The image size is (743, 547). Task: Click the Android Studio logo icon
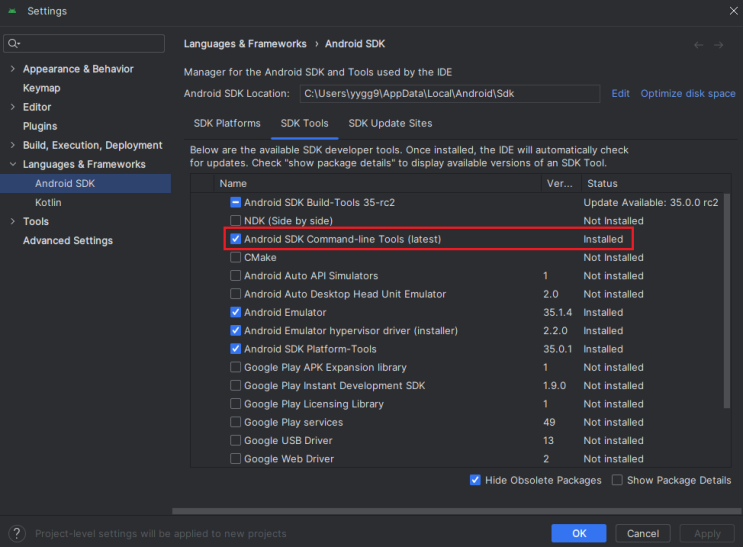coord(12,11)
